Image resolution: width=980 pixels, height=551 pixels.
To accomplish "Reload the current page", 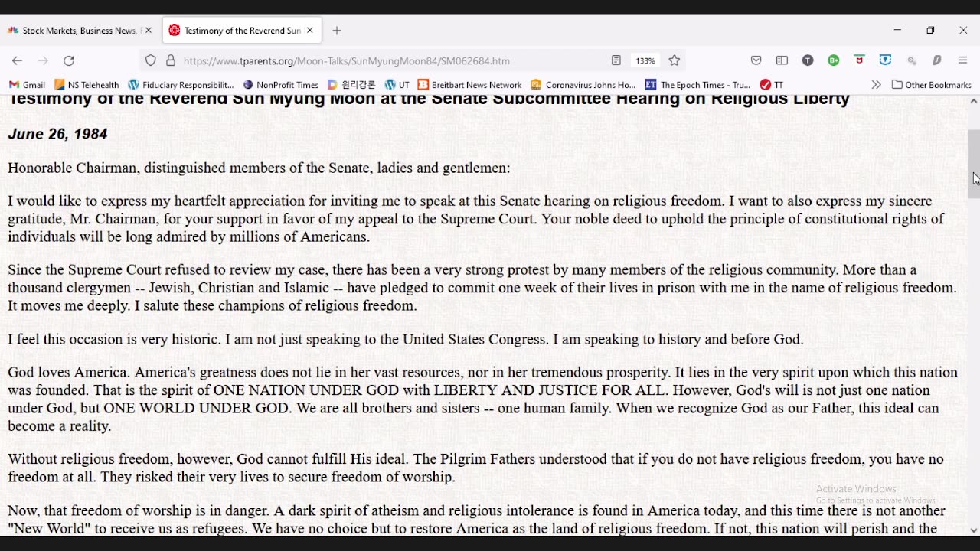I will (x=69, y=60).
